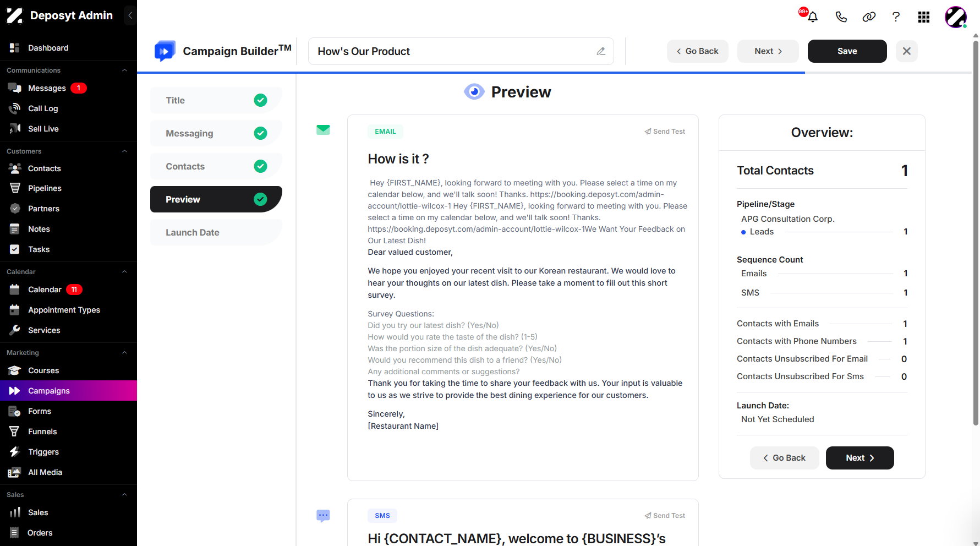Send Test for the email message
The width and height of the screenshot is (980, 546).
pos(665,132)
